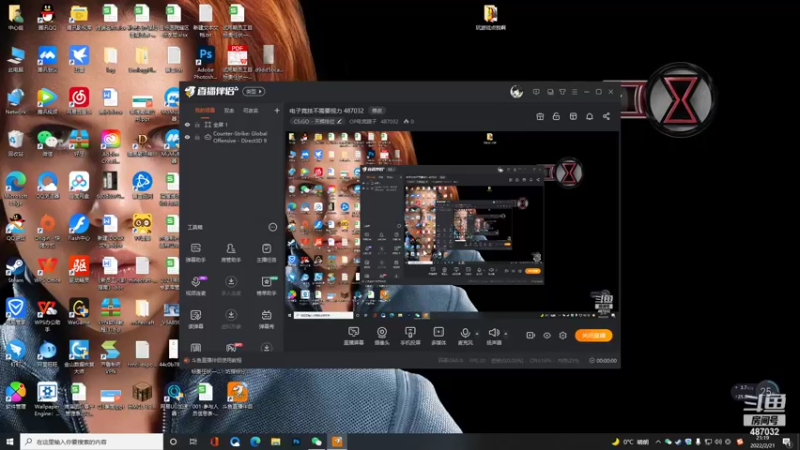The image size is (800, 450).
Task: Add a new scene source with plus
Action: (x=277, y=110)
